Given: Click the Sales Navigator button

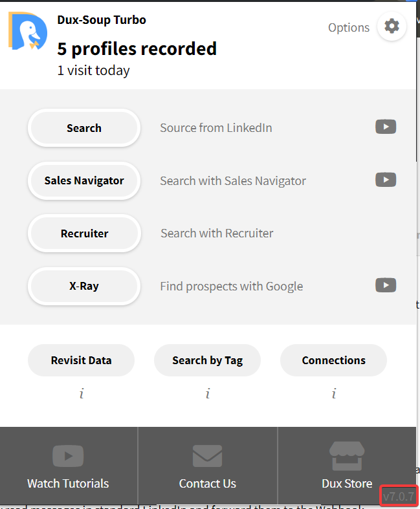Looking at the screenshot, I should (84, 180).
